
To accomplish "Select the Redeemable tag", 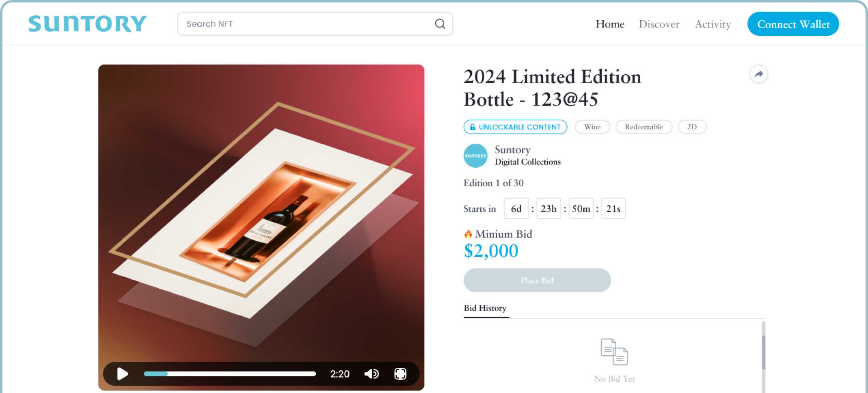I will pos(643,127).
